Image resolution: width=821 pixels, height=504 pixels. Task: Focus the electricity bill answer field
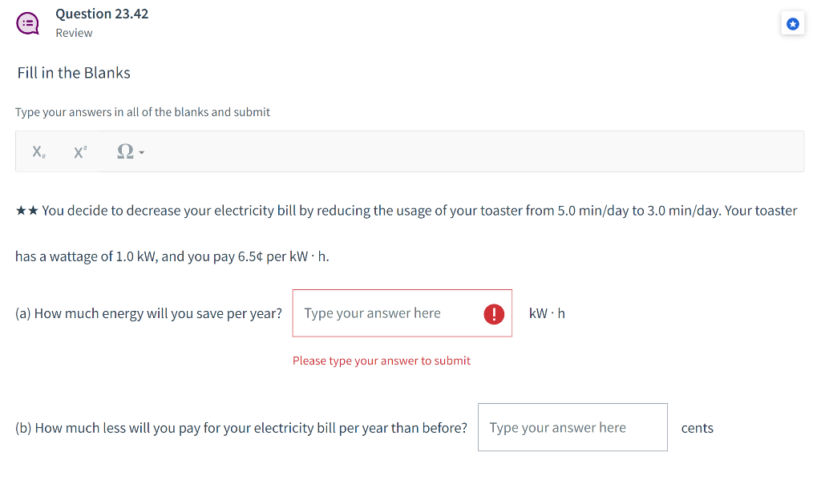pos(572,428)
